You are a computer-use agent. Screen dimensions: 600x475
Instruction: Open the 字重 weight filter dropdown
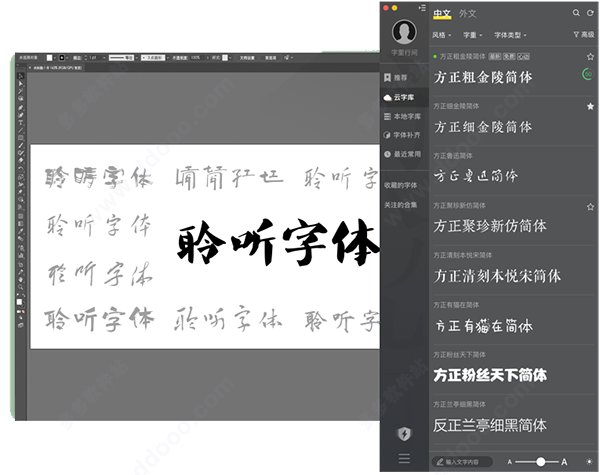pos(473,35)
